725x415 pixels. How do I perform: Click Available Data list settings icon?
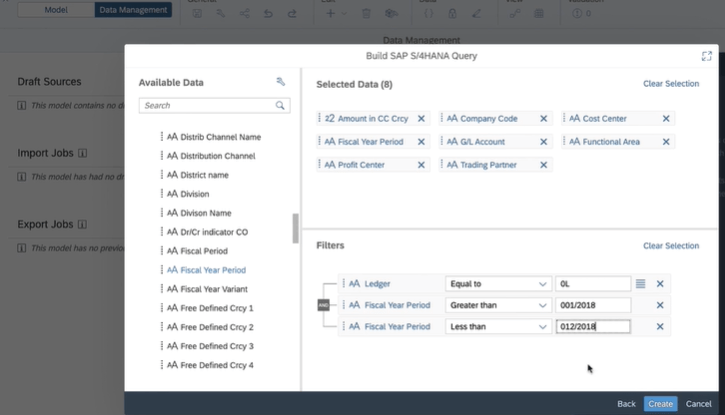[x=281, y=82]
